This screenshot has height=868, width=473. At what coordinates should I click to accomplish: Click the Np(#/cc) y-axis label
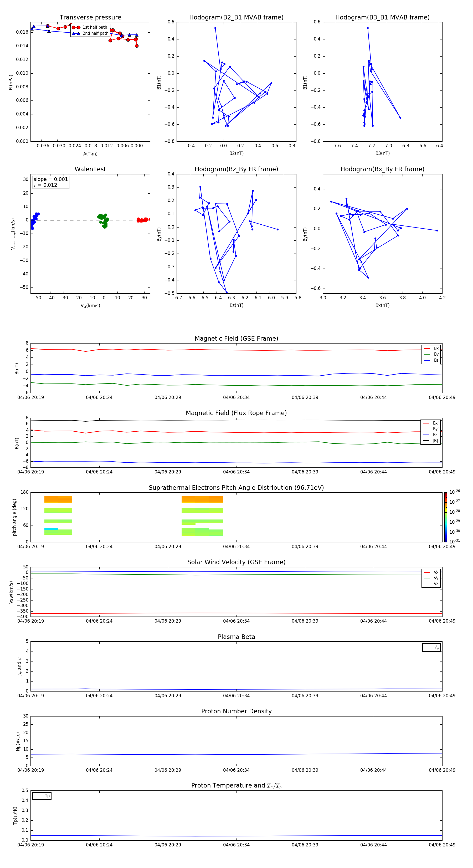pyautogui.click(x=18, y=741)
